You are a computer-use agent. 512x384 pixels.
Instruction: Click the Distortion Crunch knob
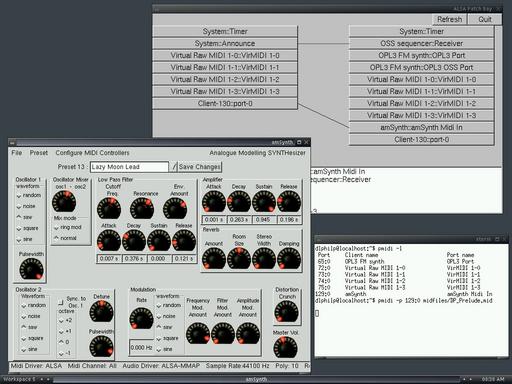point(286,312)
